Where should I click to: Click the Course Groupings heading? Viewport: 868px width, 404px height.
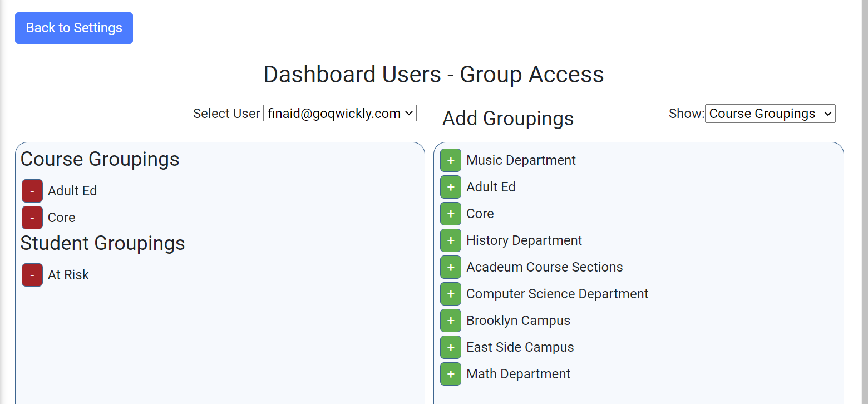[x=100, y=159]
